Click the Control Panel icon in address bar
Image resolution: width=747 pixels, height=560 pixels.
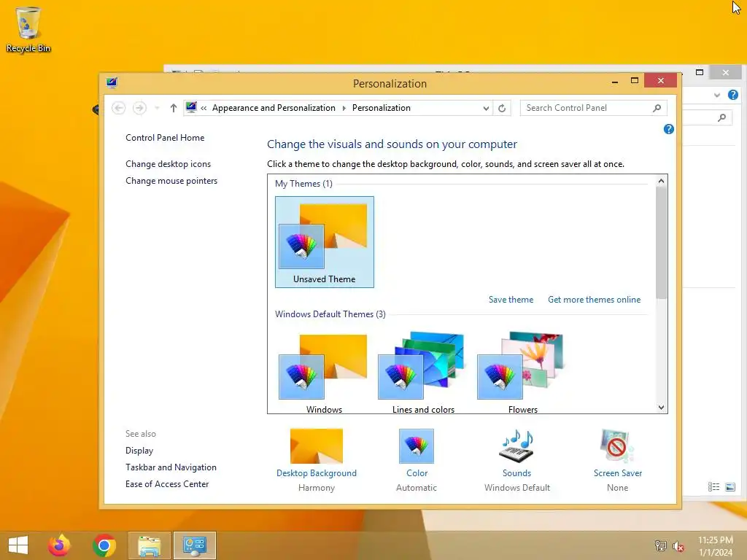pos(192,108)
